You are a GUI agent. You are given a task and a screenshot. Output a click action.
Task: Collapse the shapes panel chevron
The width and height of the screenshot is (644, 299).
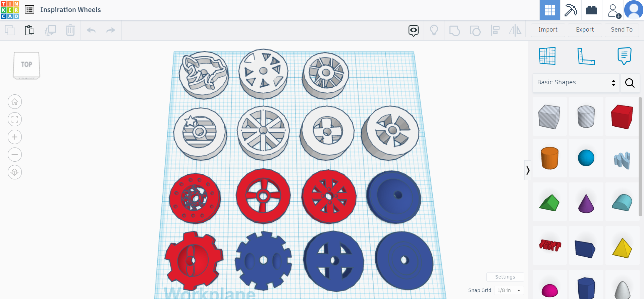tap(528, 170)
